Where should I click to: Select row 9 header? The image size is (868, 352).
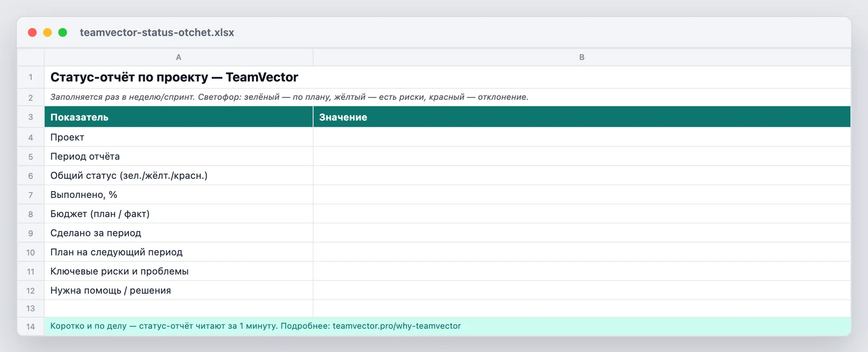point(30,233)
